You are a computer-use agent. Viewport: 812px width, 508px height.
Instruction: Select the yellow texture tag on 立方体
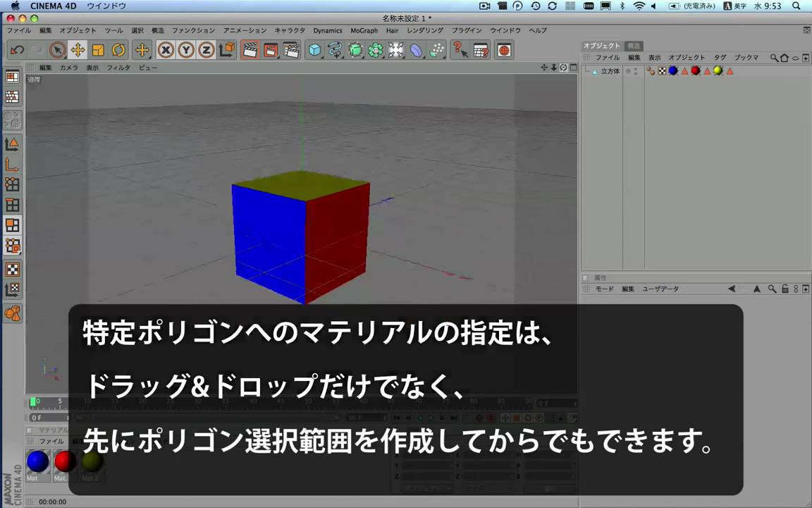pyautogui.click(x=718, y=71)
